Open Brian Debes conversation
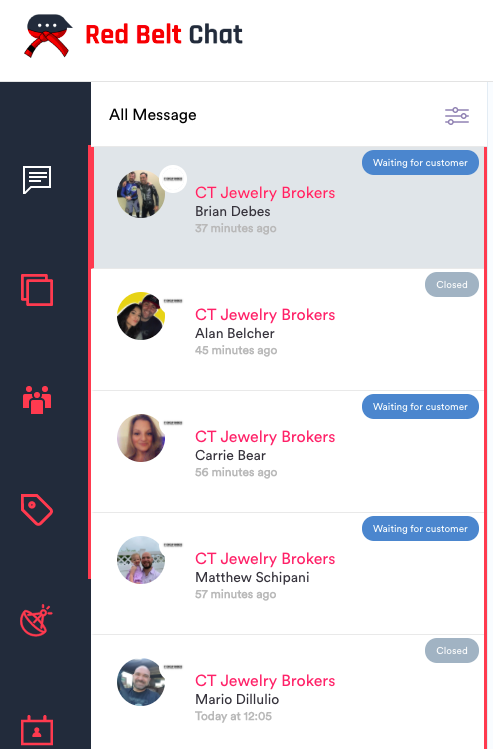The height and width of the screenshot is (749, 493). tap(288, 208)
